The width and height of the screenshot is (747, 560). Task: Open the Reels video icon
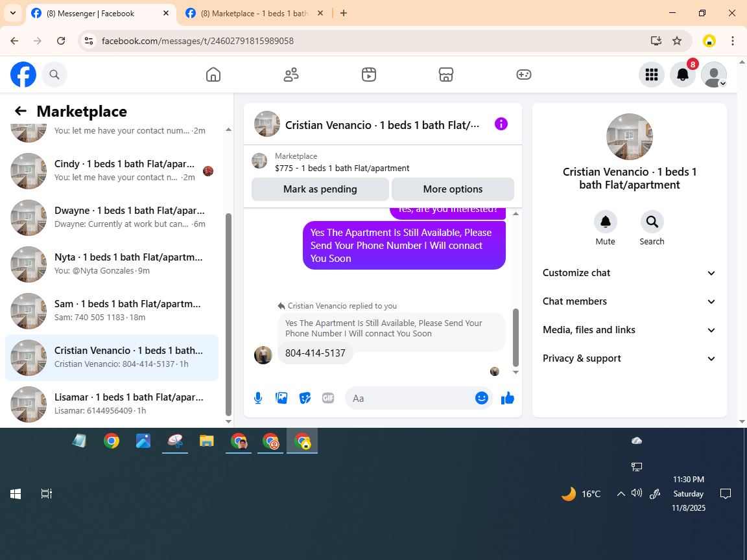(x=369, y=75)
